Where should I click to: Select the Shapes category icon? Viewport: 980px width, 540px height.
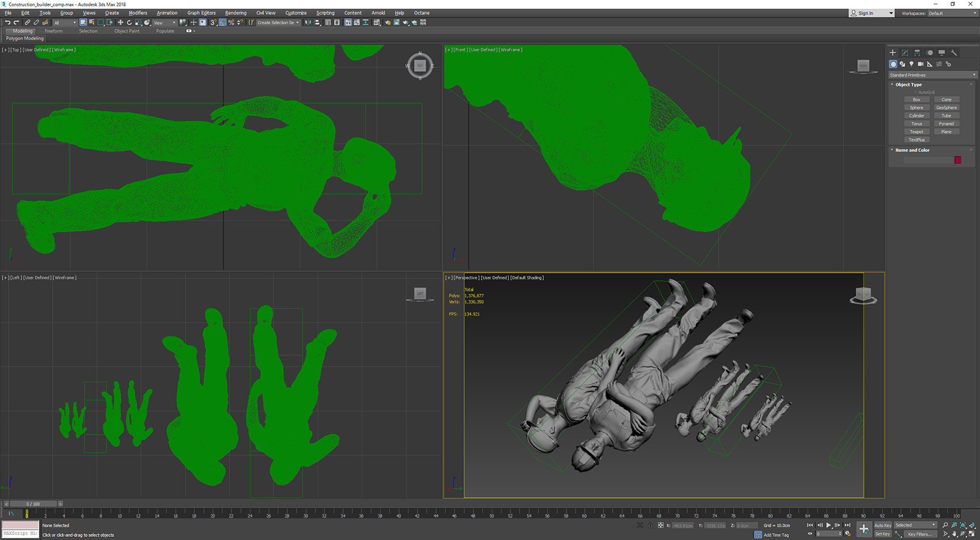902,64
